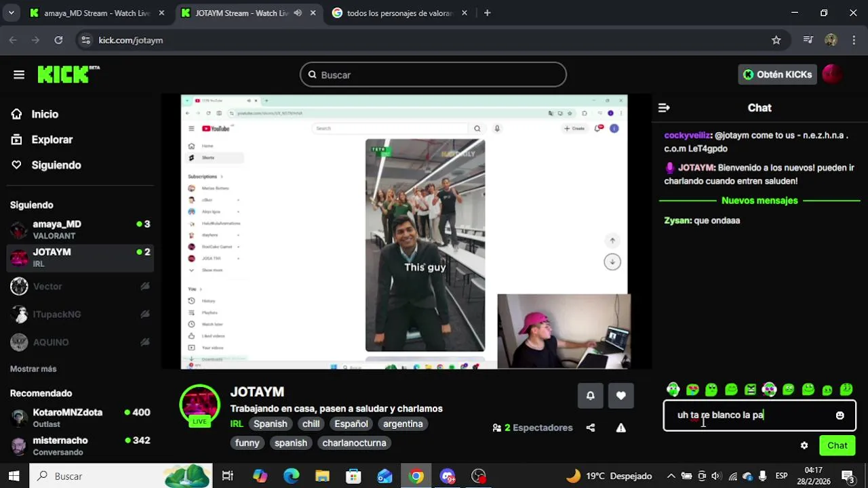The height and width of the screenshot is (488, 868).
Task: Expand the list with Mostrar más
Action: pos(33,369)
